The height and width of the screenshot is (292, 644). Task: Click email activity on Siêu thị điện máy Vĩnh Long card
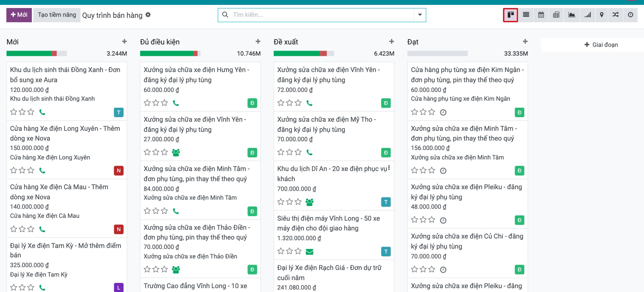309,251
